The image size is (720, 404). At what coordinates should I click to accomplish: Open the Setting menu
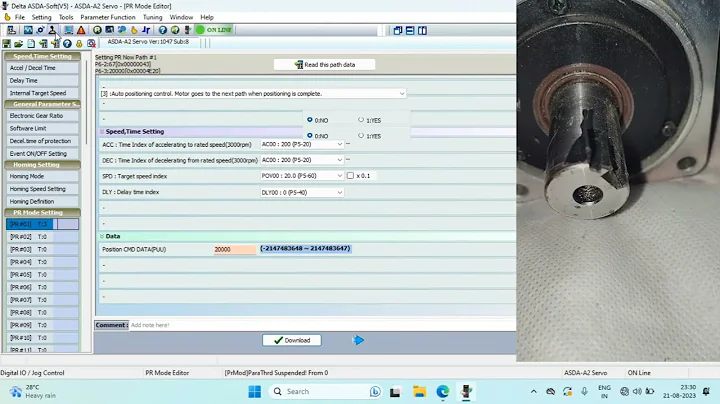(x=41, y=17)
